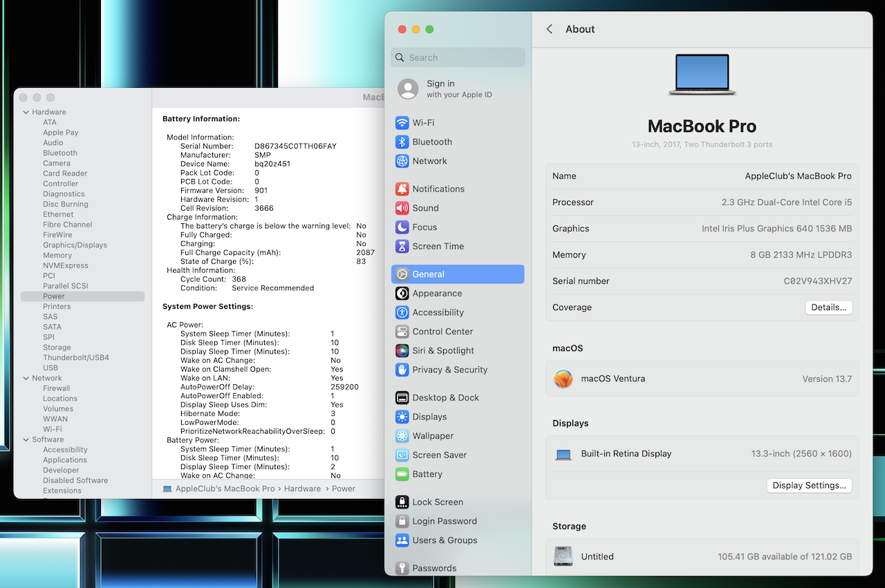Go back using the About chevron
Screen dimensions: 885x588
click(x=550, y=29)
